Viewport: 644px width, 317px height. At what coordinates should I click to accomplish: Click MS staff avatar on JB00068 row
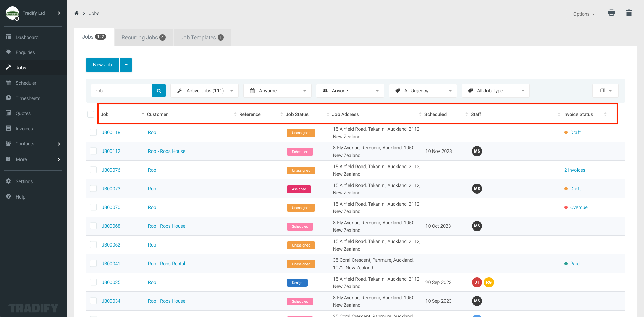[x=477, y=226]
